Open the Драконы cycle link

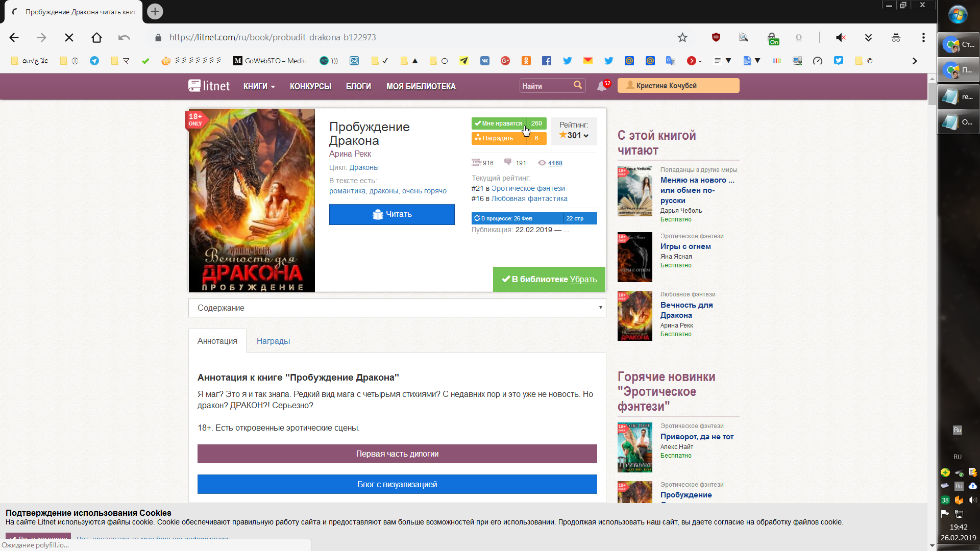(364, 167)
